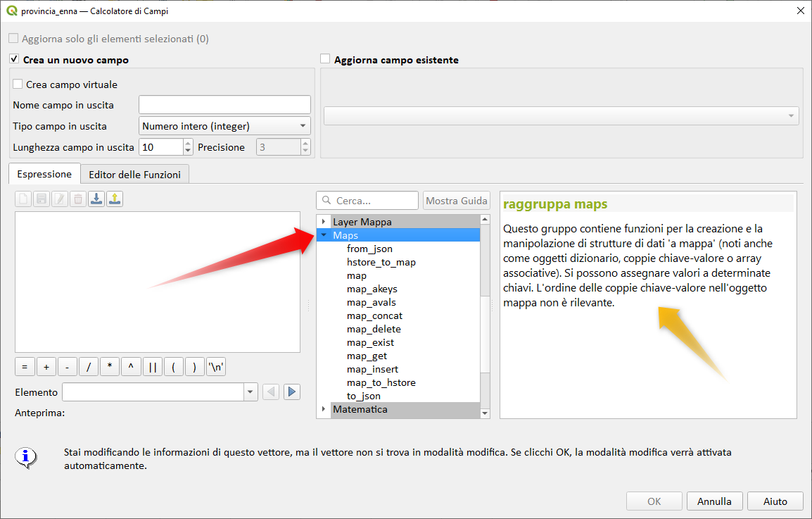Insert the equals operator button
812x519 pixels.
click(24, 367)
